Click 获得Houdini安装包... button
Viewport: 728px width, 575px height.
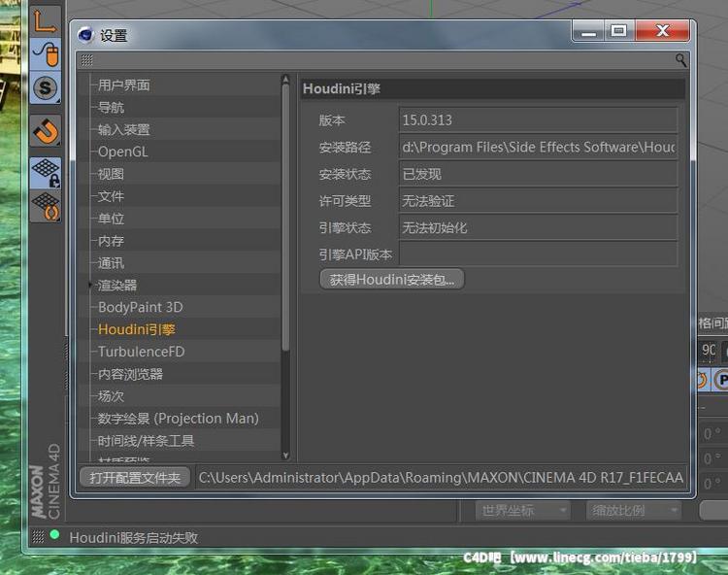tap(392, 279)
